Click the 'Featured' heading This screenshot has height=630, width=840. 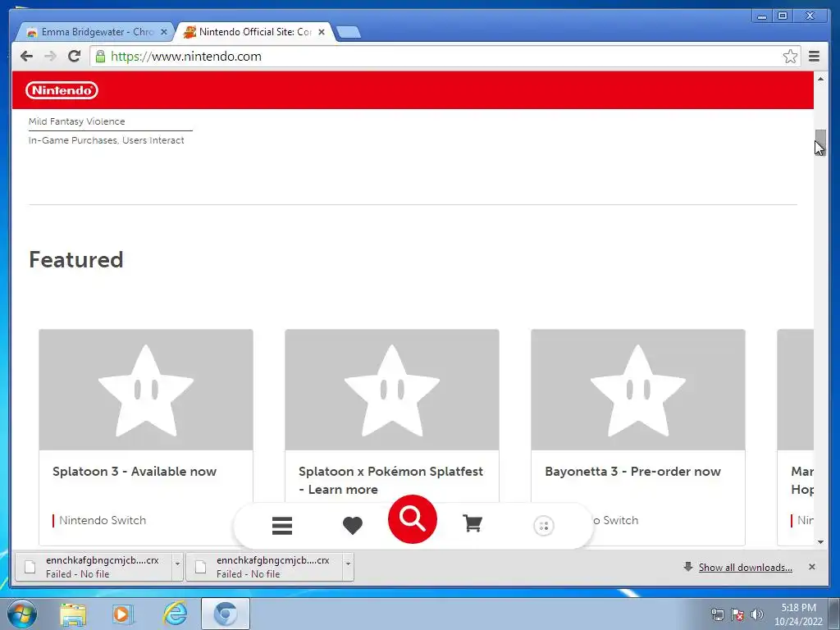[76, 260]
